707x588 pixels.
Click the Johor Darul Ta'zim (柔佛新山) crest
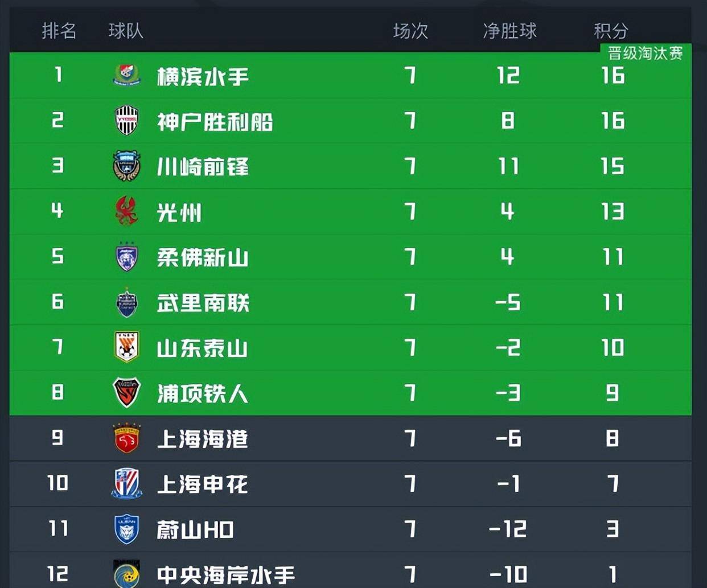(126, 257)
